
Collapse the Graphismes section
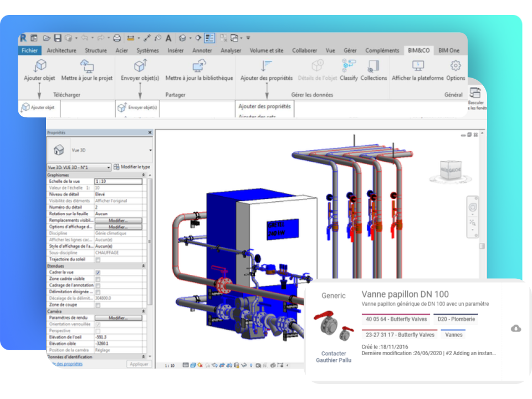click(x=143, y=175)
